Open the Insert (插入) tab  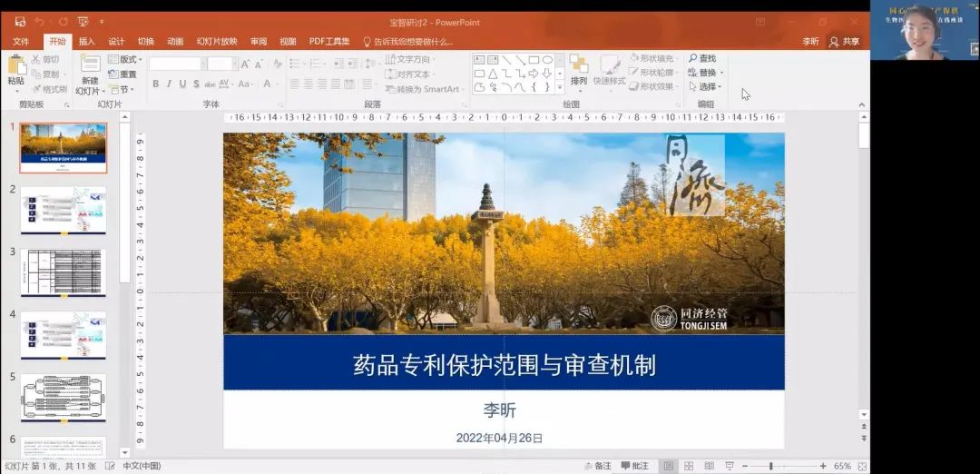pos(86,42)
